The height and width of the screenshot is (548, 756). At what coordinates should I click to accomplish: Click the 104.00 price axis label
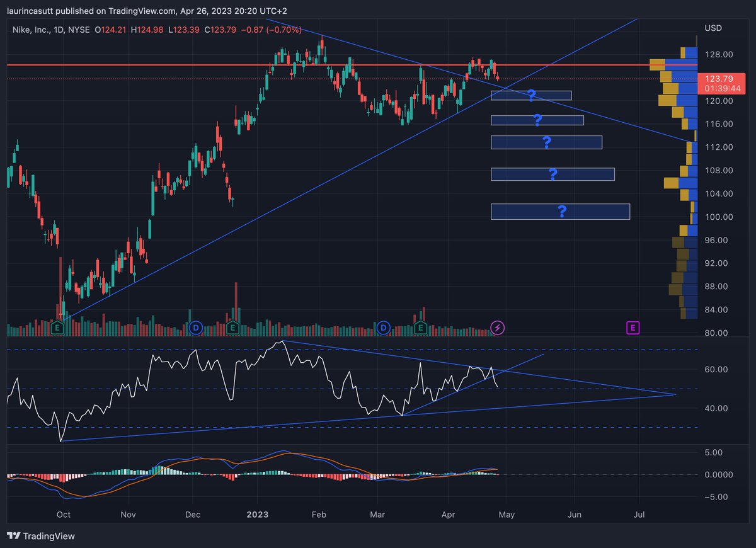pos(718,194)
